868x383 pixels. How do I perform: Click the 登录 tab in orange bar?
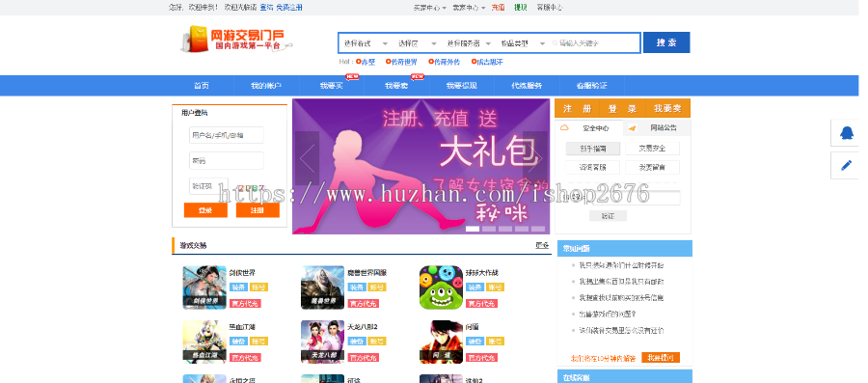click(623, 108)
